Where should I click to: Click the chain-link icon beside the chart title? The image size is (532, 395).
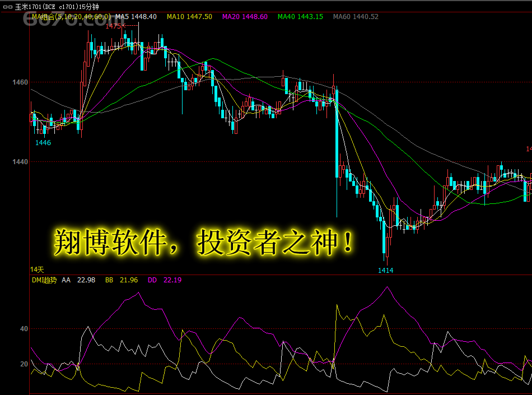[x=7, y=7]
